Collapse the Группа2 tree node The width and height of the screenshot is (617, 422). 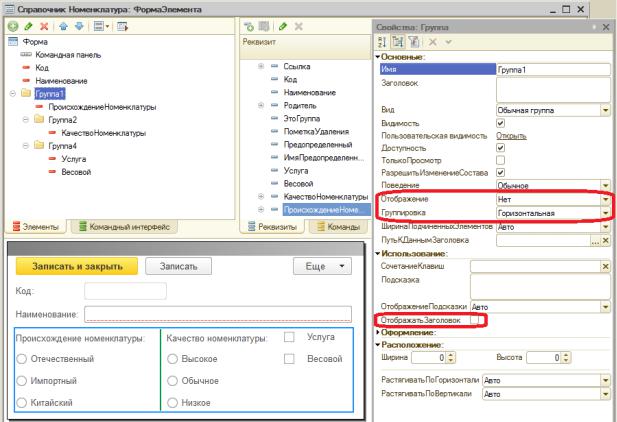[26, 120]
